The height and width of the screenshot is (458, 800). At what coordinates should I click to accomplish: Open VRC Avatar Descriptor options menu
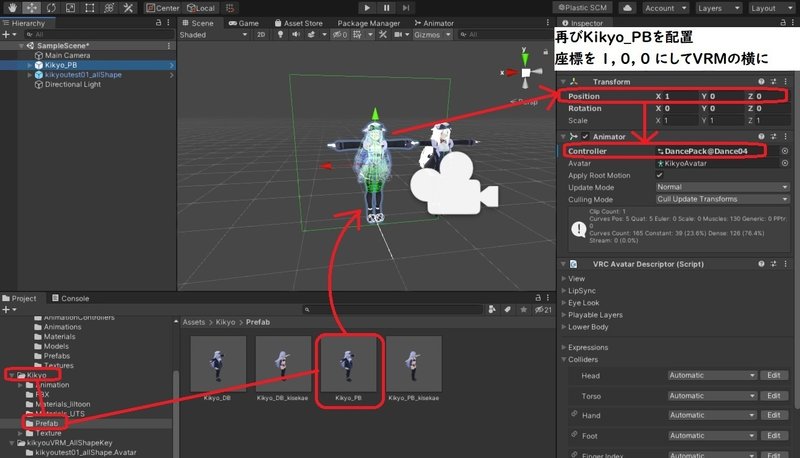click(x=785, y=264)
